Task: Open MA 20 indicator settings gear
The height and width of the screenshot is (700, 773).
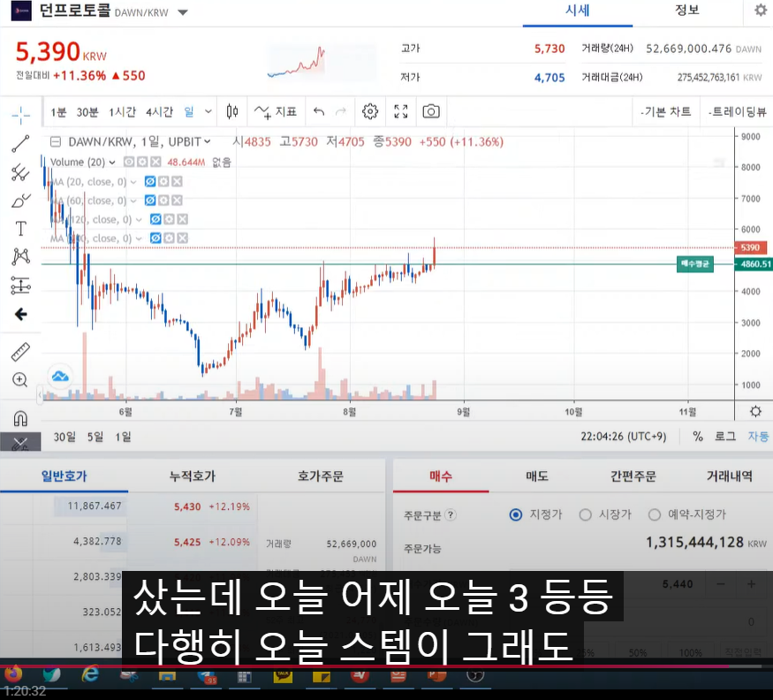Action: 163,181
